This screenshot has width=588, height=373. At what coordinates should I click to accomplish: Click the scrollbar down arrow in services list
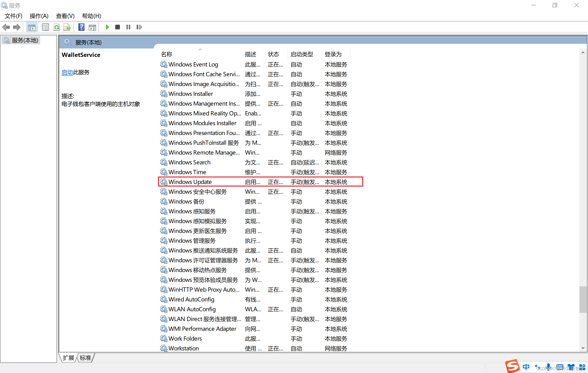click(x=583, y=348)
